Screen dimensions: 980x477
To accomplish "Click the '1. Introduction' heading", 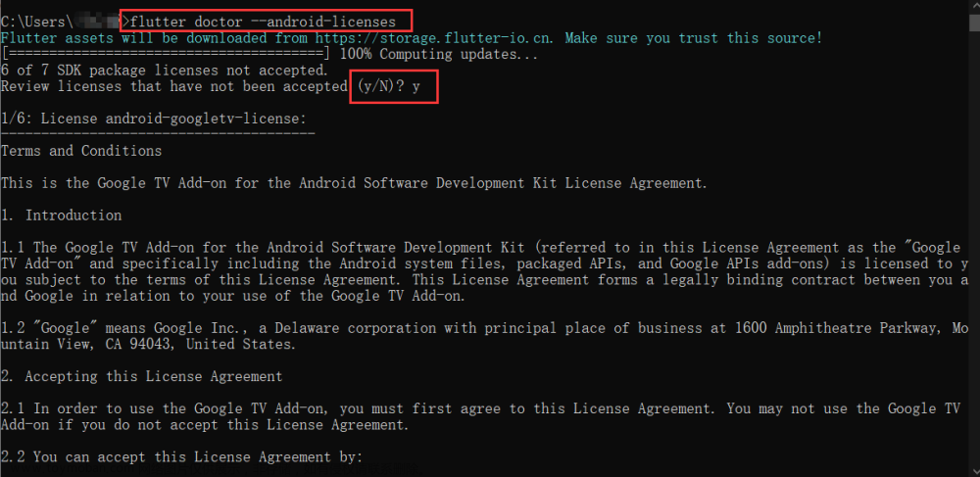I will 62,215.
